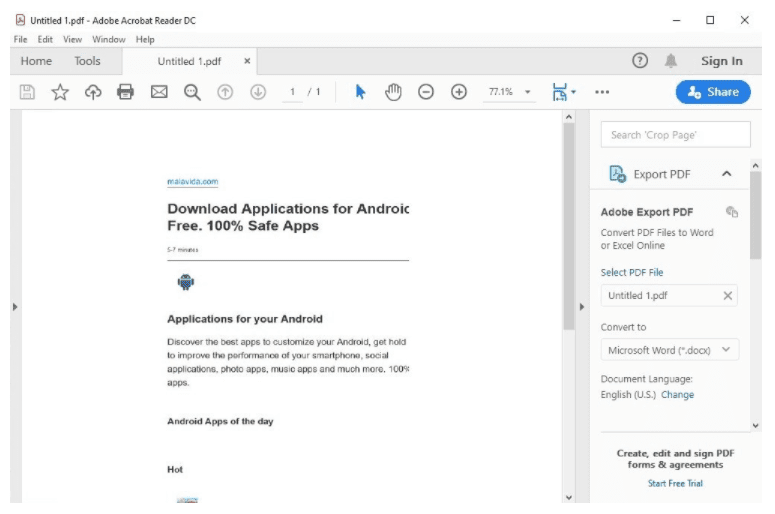Click Start Free Trial link

point(675,483)
